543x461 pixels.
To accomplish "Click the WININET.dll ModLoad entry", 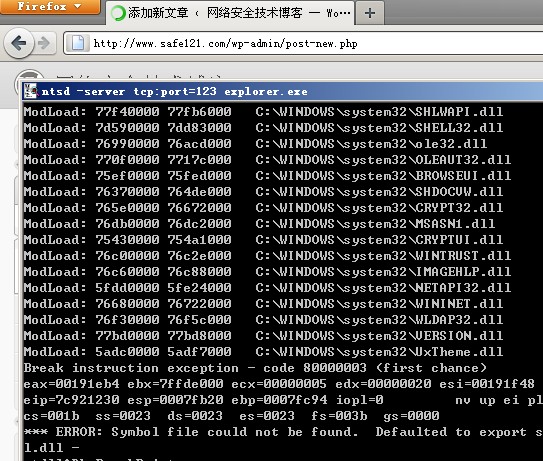I will [x=263, y=304].
